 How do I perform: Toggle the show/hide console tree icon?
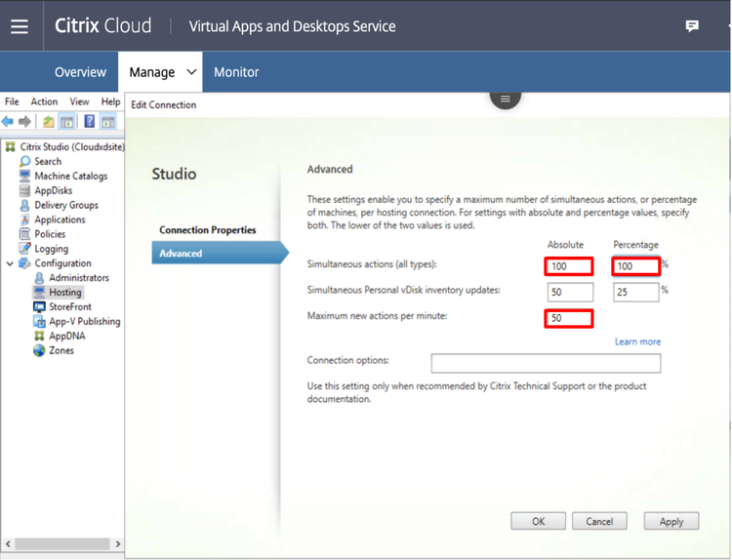[66, 122]
